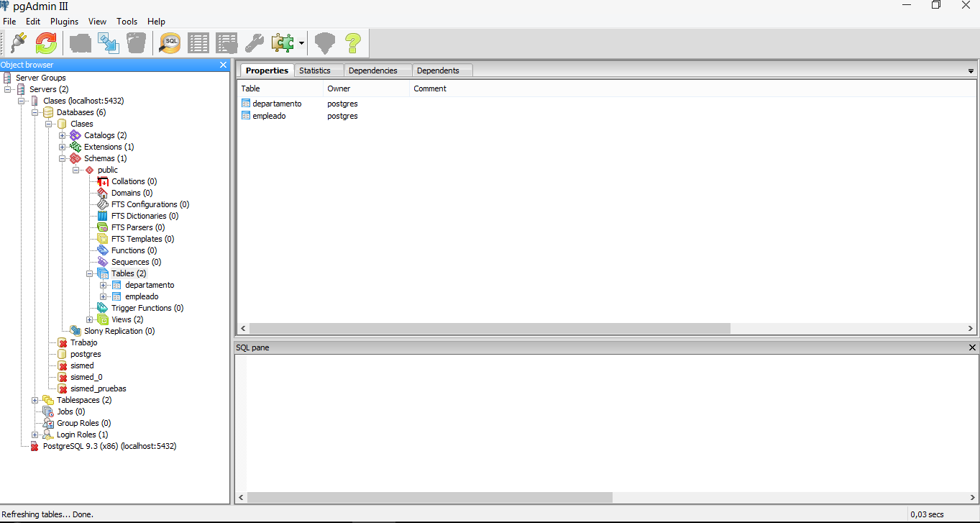Open the View menu
Image resolution: width=980 pixels, height=523 pixels.
tap(97, 22)
